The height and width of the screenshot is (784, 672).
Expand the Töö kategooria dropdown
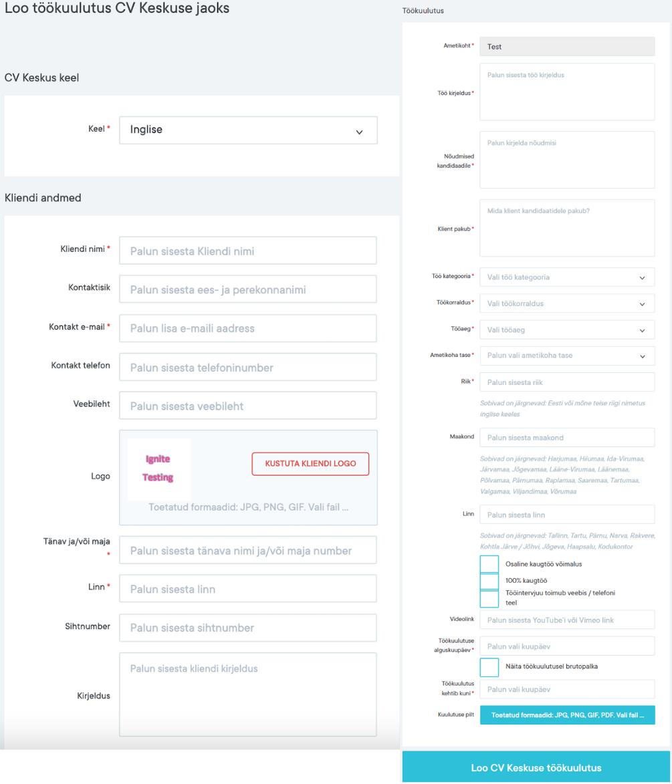567,277
